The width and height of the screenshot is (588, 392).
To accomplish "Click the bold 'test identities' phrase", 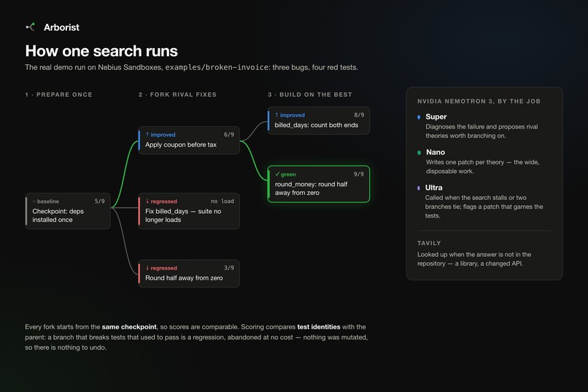I will tap(319, 327).
